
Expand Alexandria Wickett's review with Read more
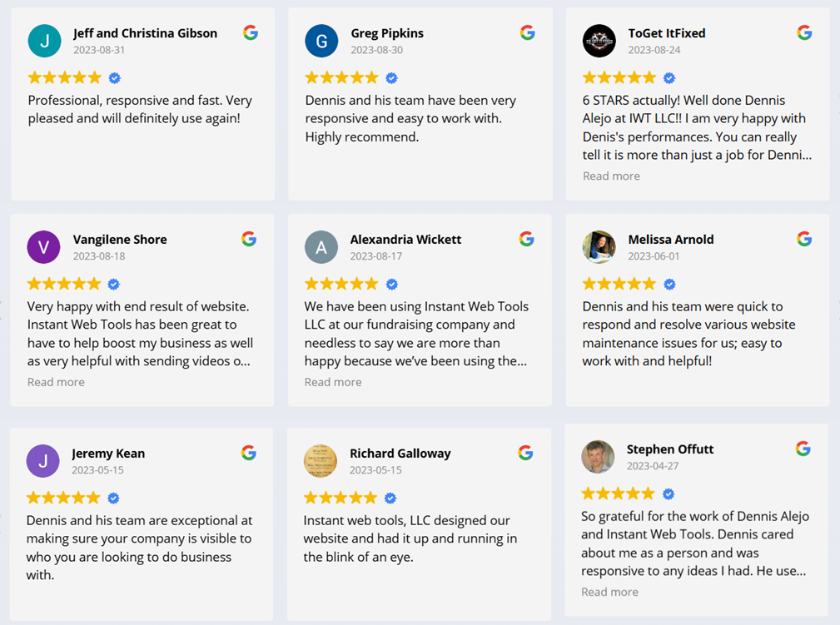pos(334,381)
